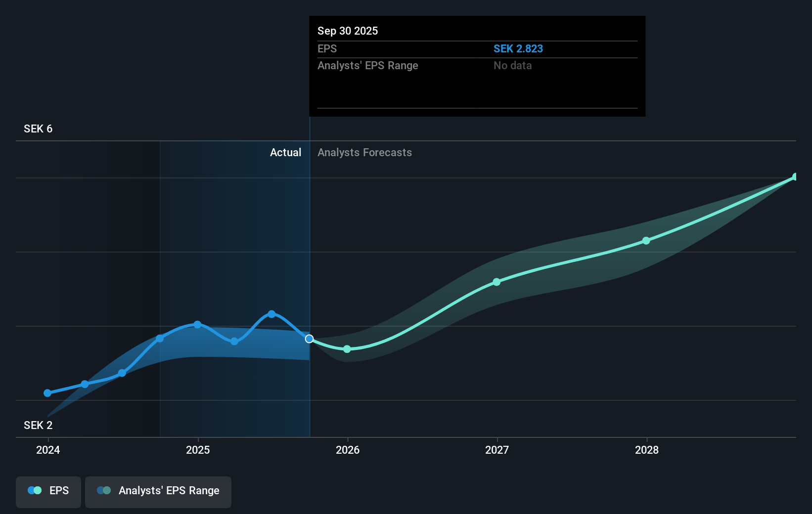
Task: Click the 2027 x-axis label
Action: [497, 450]
